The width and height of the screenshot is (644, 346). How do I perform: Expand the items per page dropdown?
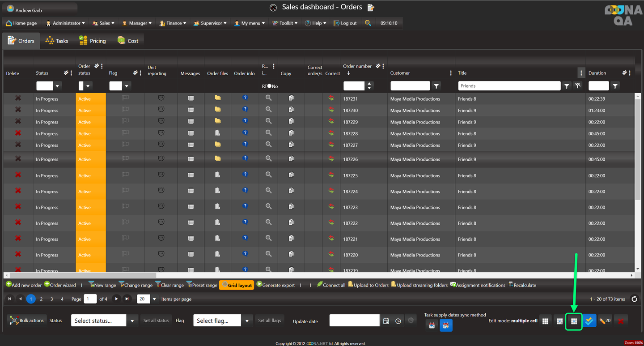pos(154,299)
